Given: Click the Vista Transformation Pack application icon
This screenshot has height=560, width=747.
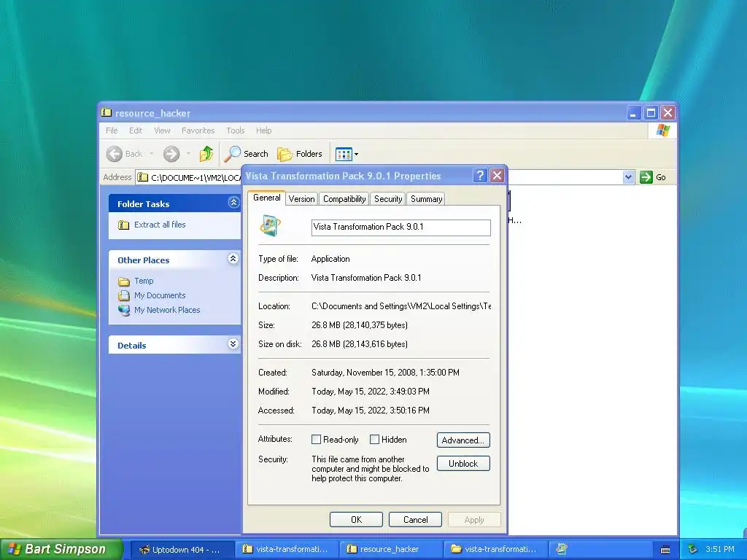Looking at the screenshot, I should [x=270, y=226].
